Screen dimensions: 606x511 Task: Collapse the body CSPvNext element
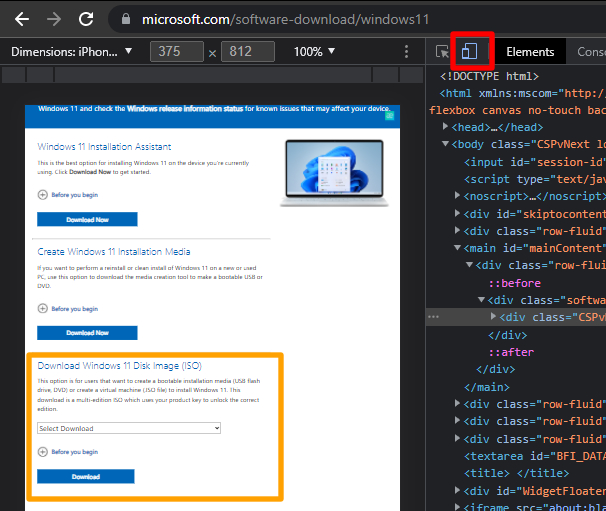[x=447, y=144]
